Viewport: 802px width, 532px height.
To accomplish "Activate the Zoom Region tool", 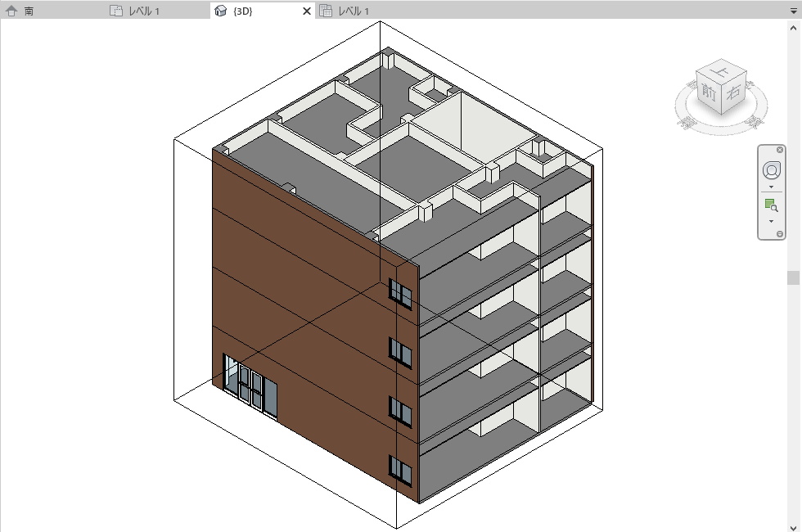I will click(x=771, y=205).
